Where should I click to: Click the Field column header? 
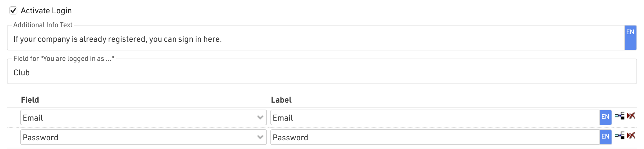(30, 100)
